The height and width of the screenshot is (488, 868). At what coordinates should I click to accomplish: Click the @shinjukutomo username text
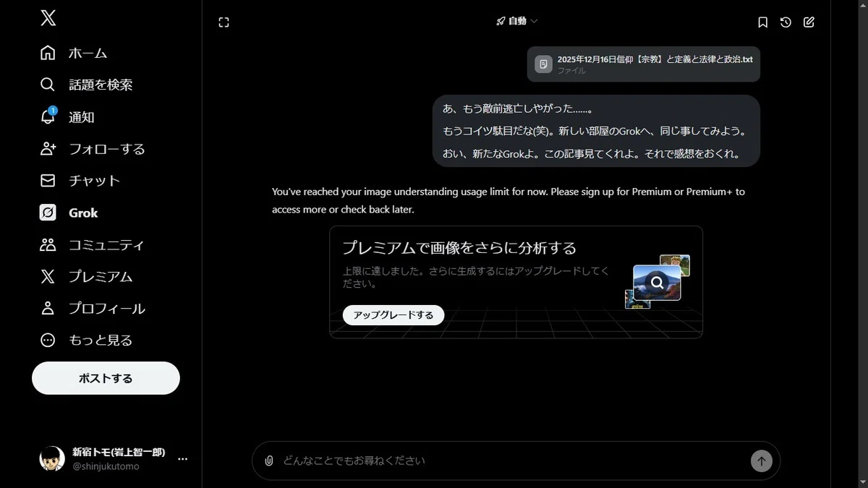(x=106, y=466)
